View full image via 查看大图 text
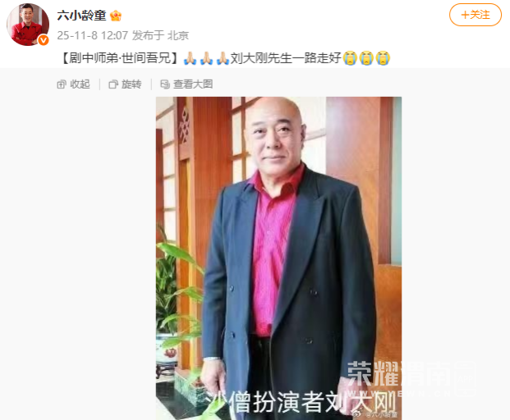 [193, 84]
